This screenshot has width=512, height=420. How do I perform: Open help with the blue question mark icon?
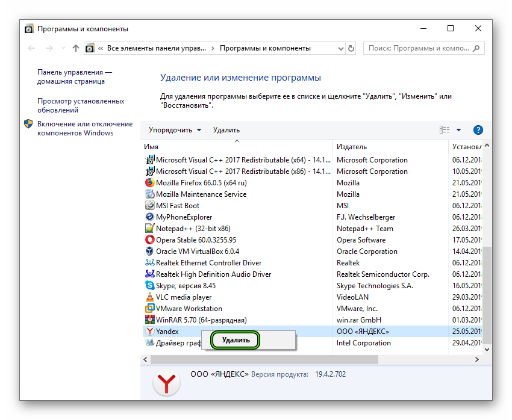point(478,130)
